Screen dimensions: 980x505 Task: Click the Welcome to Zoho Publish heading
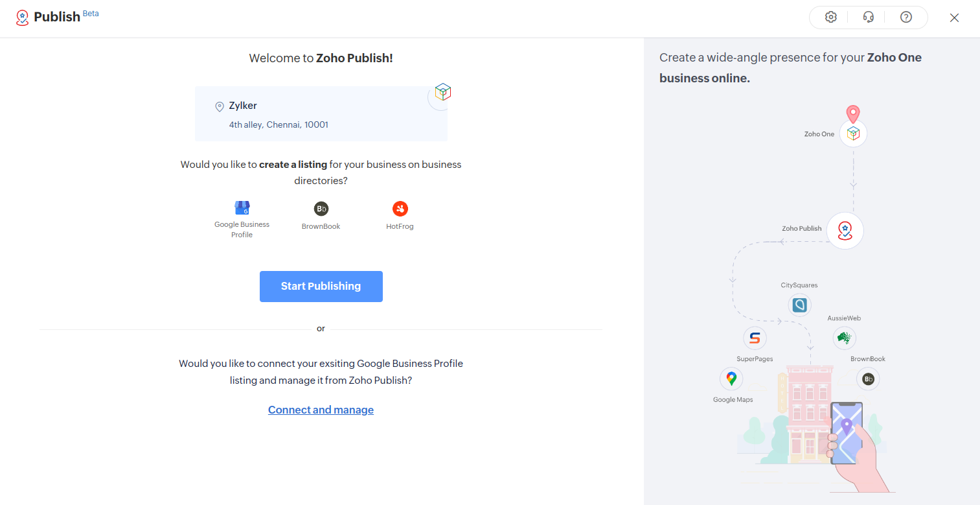[x=321, y=58]
